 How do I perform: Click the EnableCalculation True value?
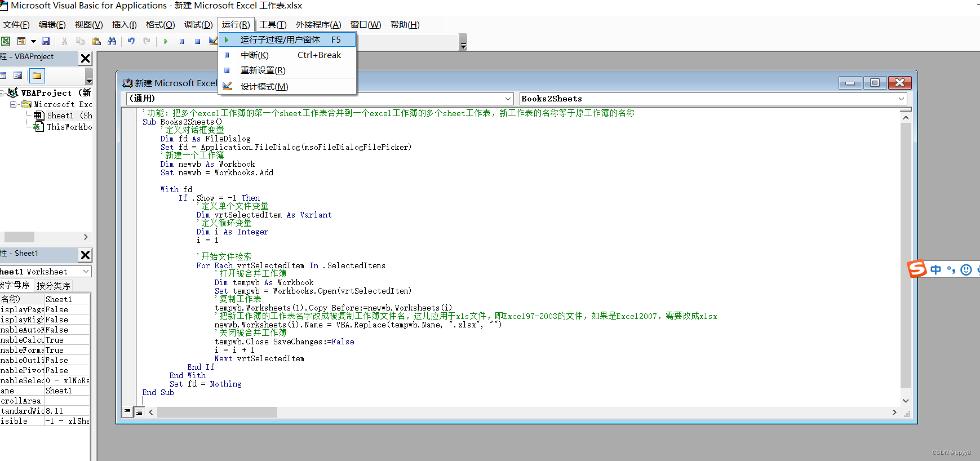pos(66,340)
